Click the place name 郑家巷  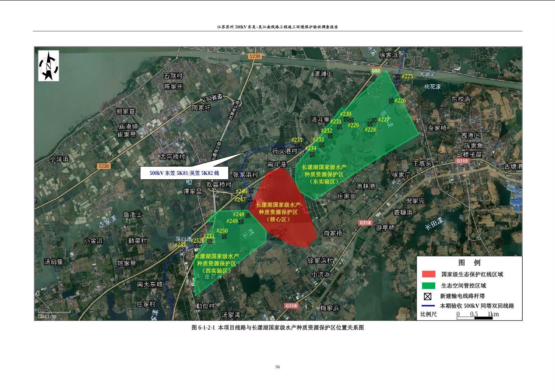(x=126, y=111)
